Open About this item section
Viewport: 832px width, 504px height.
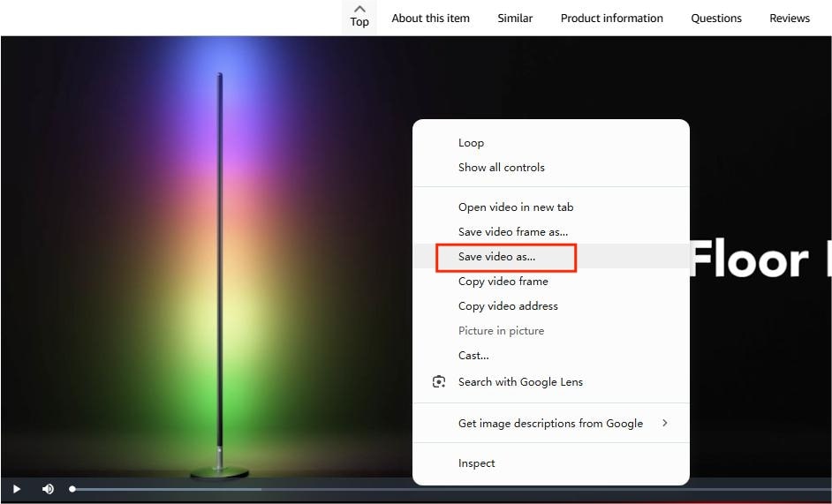click(x=430, y=18)
